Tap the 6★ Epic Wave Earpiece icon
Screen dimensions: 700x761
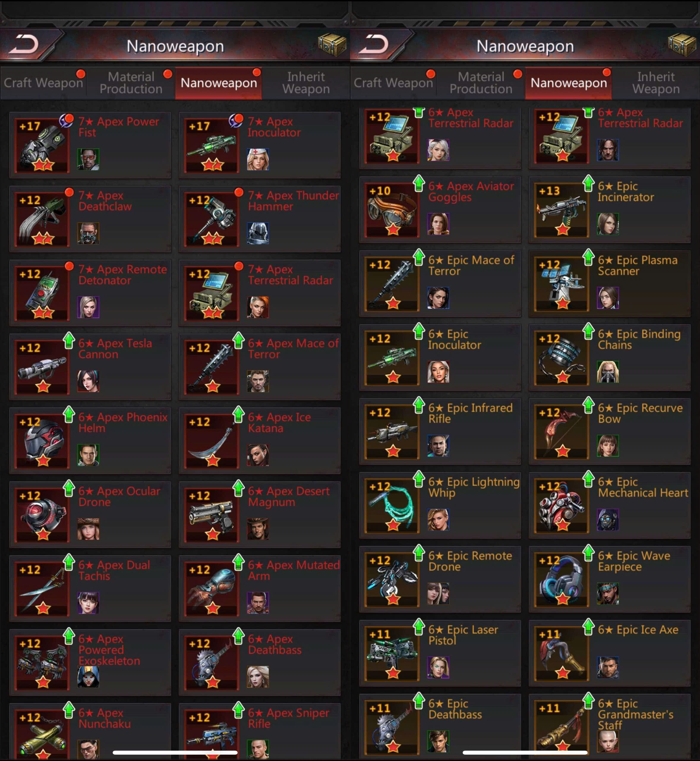(562, 579)
